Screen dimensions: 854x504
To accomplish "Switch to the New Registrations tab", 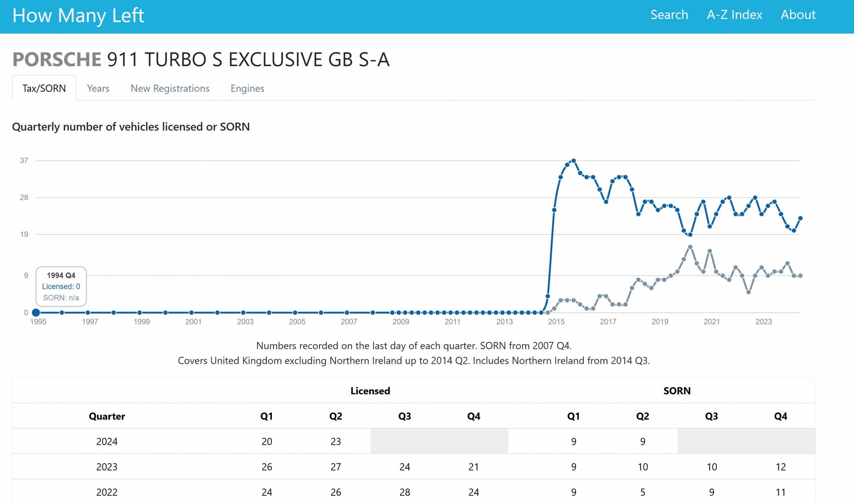I will click(x=170, y=88).
